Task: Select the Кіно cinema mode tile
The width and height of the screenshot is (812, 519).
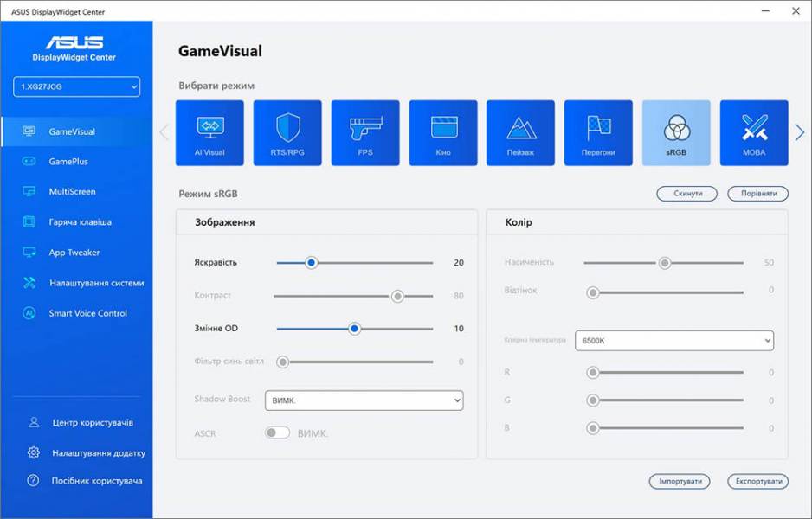Action: (x=443, y=133)
